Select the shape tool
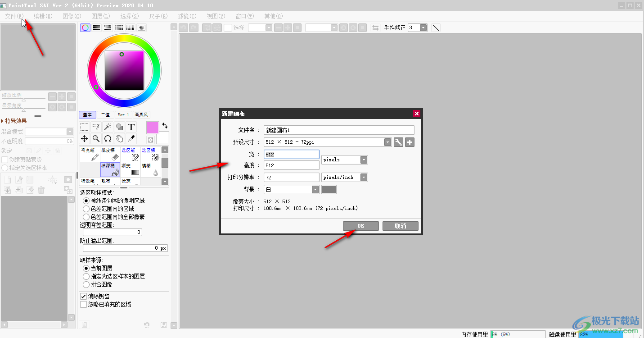644x338 pixels. coord(119,127)
